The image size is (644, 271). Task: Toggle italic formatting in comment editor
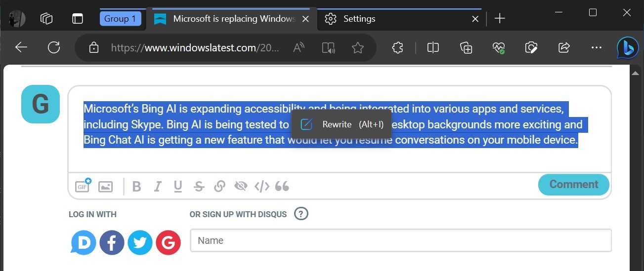[158, 187]
